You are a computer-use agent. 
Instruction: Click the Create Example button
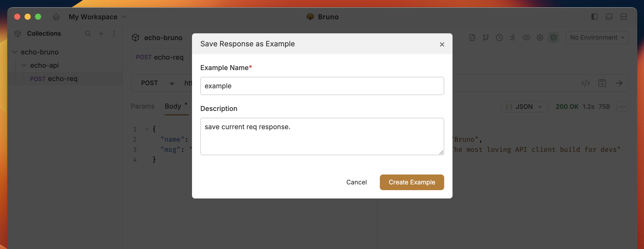pyautogui.click(x=412, y=182)
